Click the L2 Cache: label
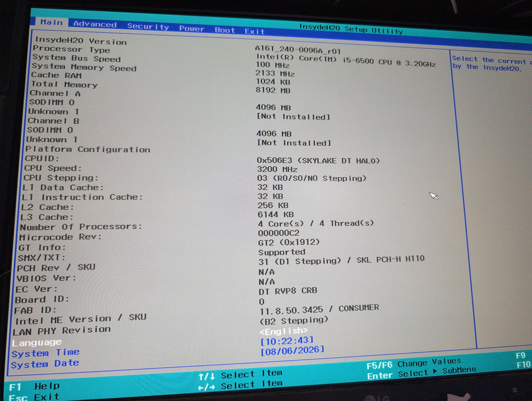532x401 pixels. [x=47, y=207]
